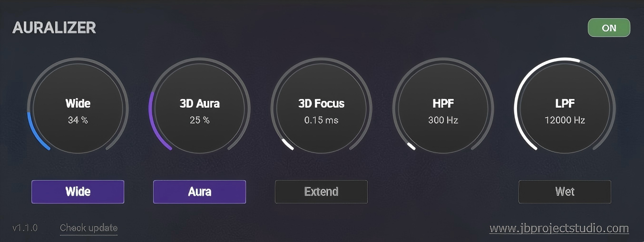
Task: Click the 25 % Aura value readout
Action: (x=200, y=120)
